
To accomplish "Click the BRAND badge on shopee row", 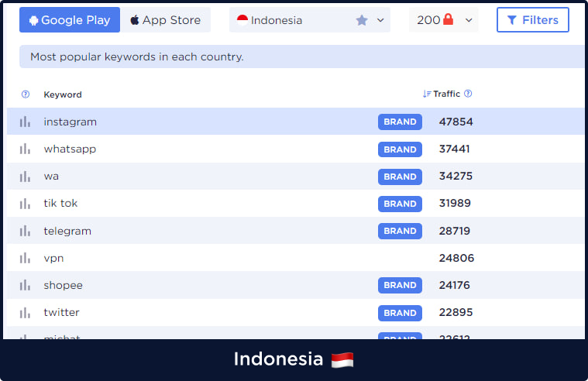I will pos(400,286).
